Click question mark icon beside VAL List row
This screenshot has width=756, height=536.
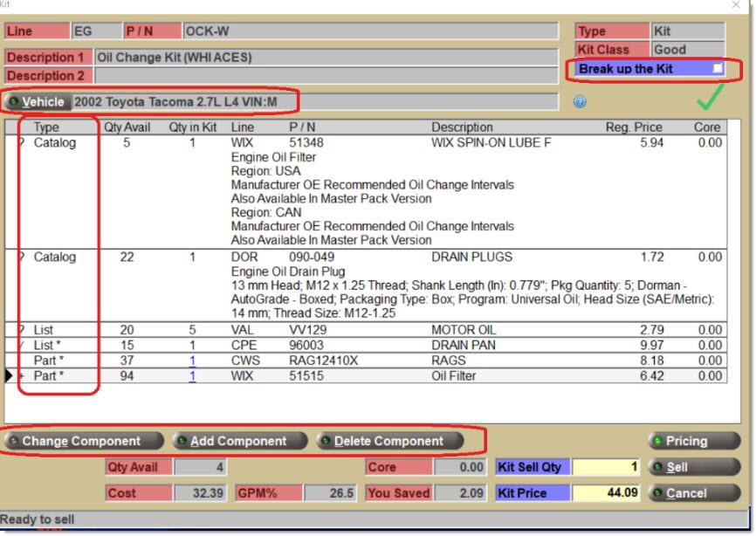click(x=21, y=330)
